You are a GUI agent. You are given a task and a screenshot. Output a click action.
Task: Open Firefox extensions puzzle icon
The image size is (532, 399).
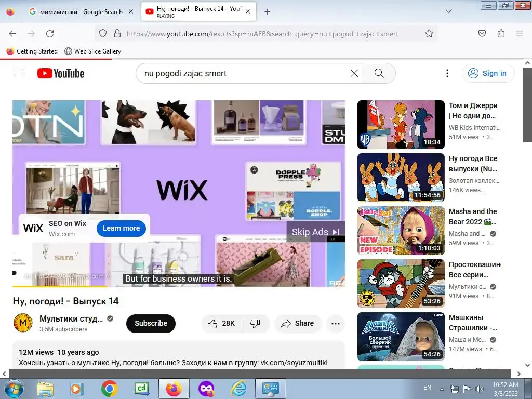(x=501, y=33)
